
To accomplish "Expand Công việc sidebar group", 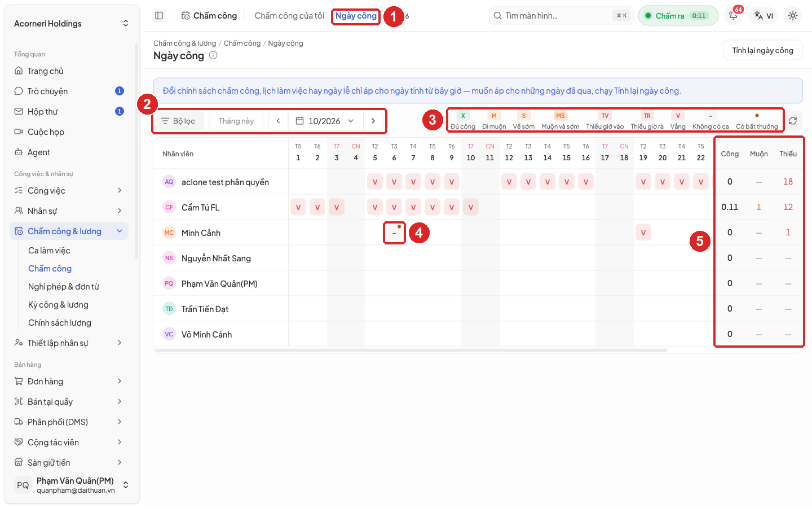I will [69, 191].
